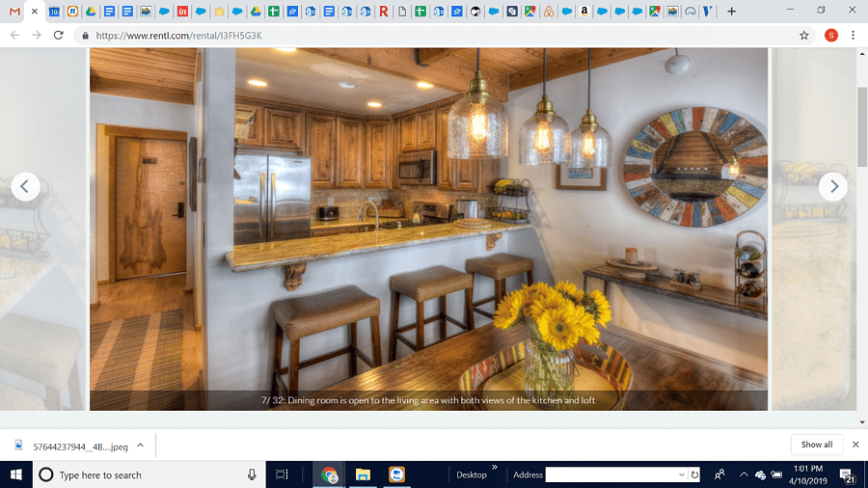868x488 pixels.
Task: Show the previous gallery photo
Action: [25, 186]
